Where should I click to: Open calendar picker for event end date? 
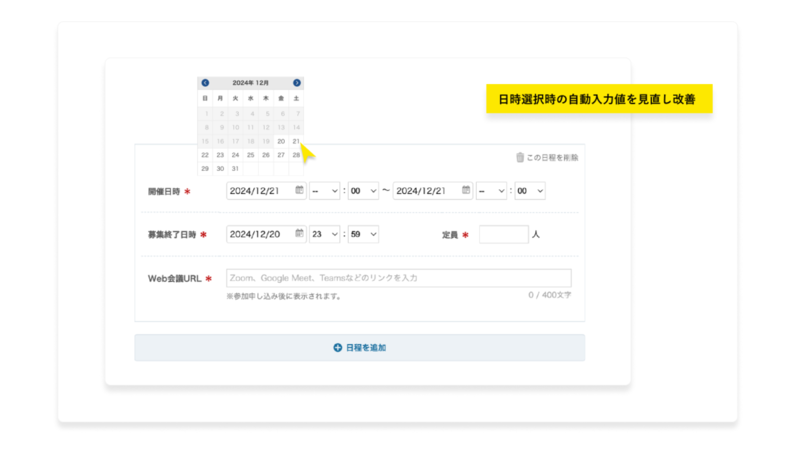click(466, 190)
